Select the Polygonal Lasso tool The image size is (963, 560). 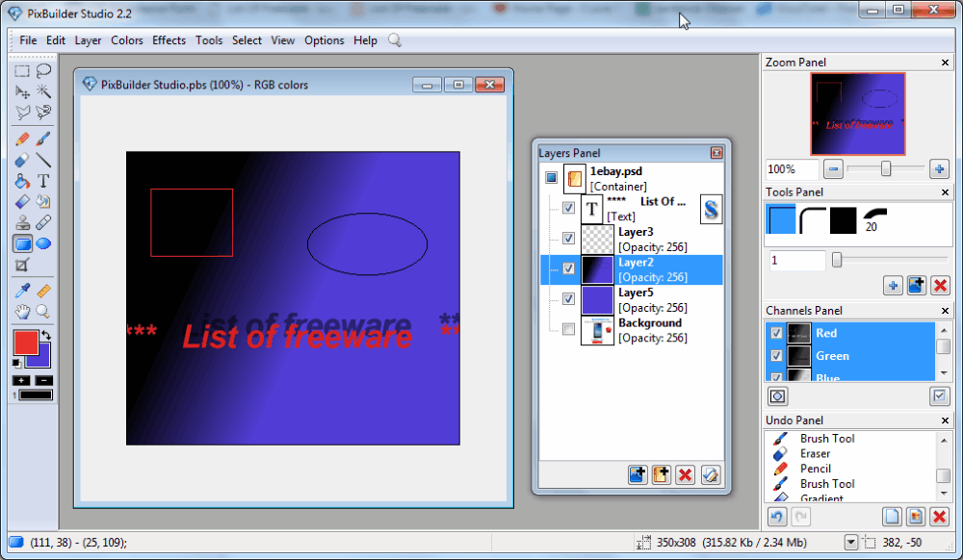[x=22, y=113]
